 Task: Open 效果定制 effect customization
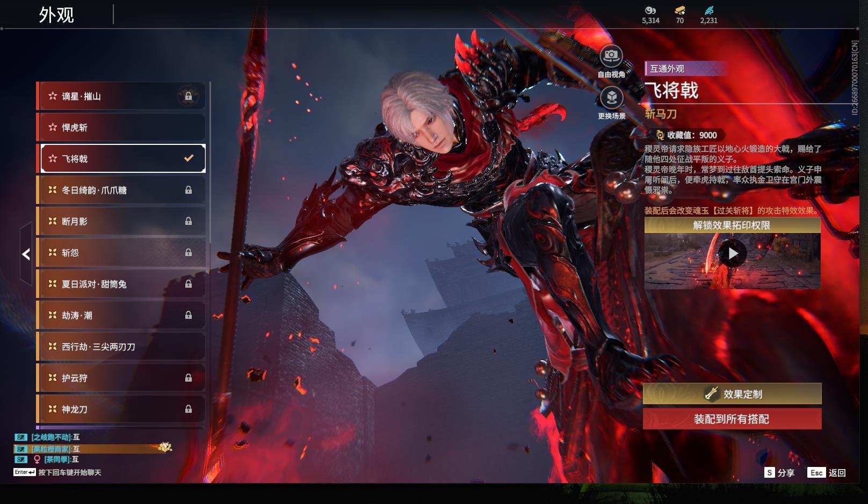(x=732, y=394)
